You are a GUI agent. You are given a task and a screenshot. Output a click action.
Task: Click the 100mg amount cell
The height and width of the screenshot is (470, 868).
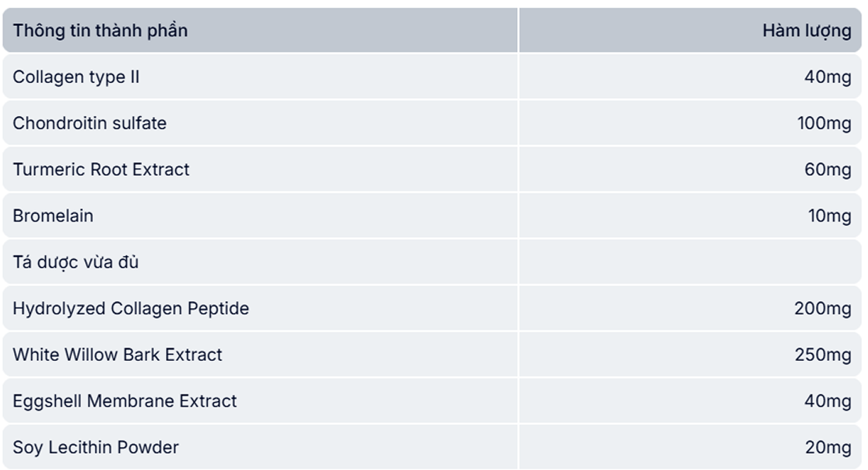[824, 123]
